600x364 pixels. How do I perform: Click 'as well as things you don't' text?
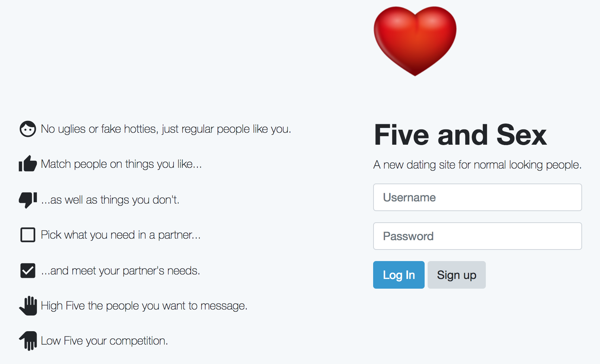[x=110, y=200]
